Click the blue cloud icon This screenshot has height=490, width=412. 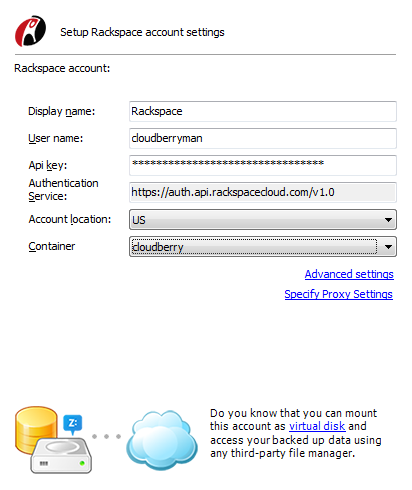click(162, 440)
